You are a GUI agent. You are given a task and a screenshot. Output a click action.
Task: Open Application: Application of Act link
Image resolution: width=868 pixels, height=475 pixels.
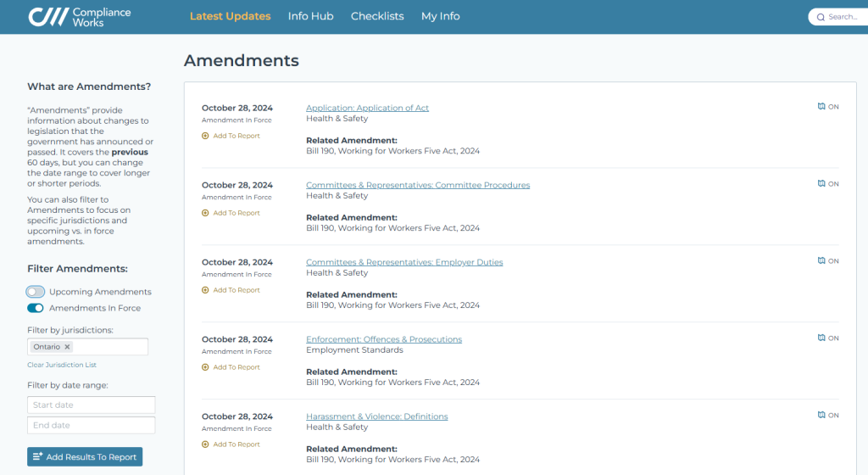368,108
